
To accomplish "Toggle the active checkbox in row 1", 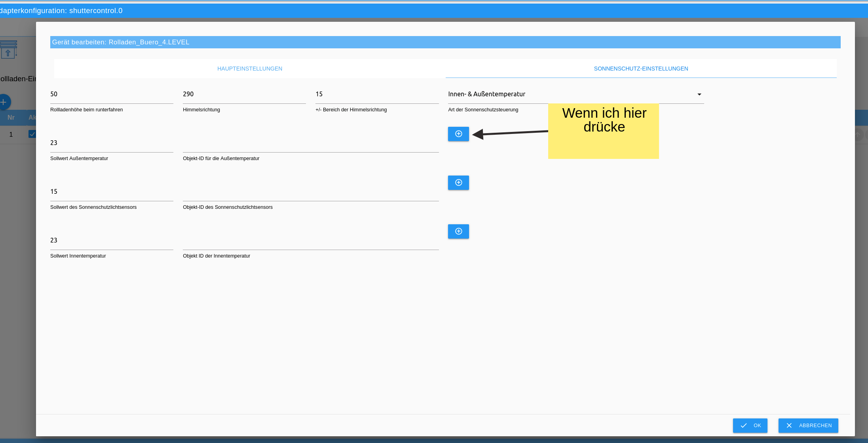I will (x=32, y=134).
